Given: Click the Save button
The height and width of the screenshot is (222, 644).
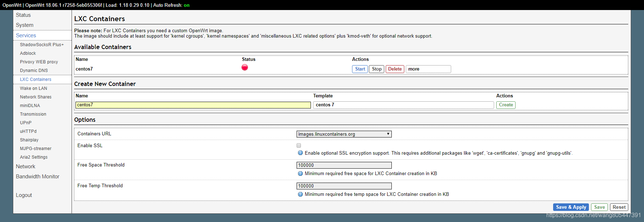Looking at the screenshot, I should point(600,207).
